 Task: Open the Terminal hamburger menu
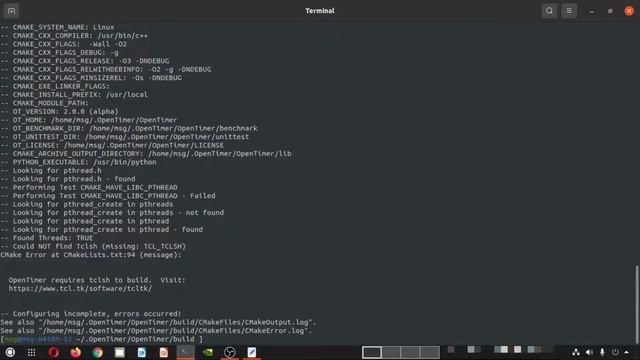point(569,11)
